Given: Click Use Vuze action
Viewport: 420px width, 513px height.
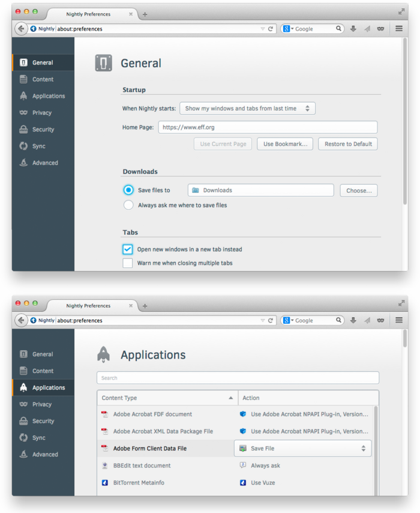Looking at the screenshot, I should tap(257, 482).
